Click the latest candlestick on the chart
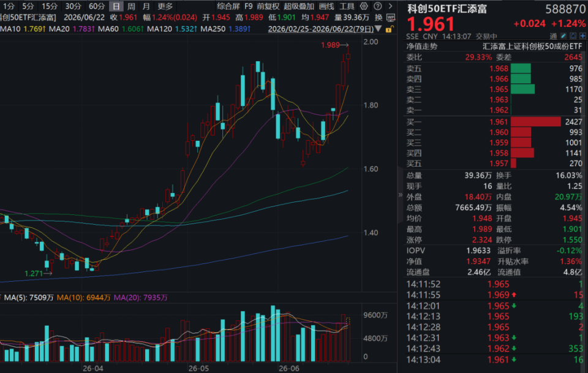 (x=349, y=58)
